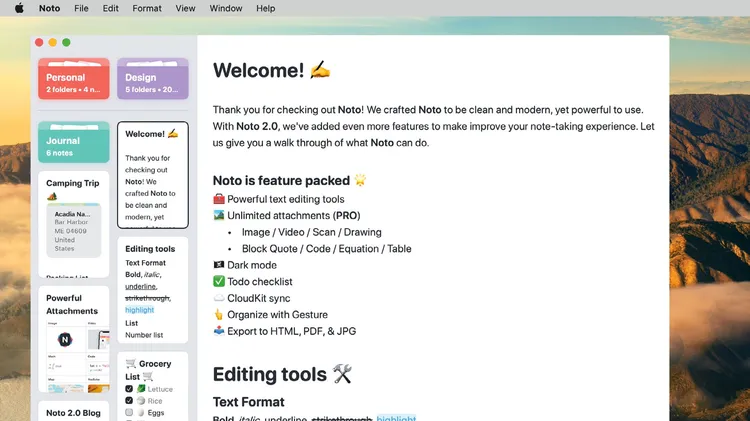Click the shopping cart emoji before Grocery
750x421 pixels.
tap(131, 363)
